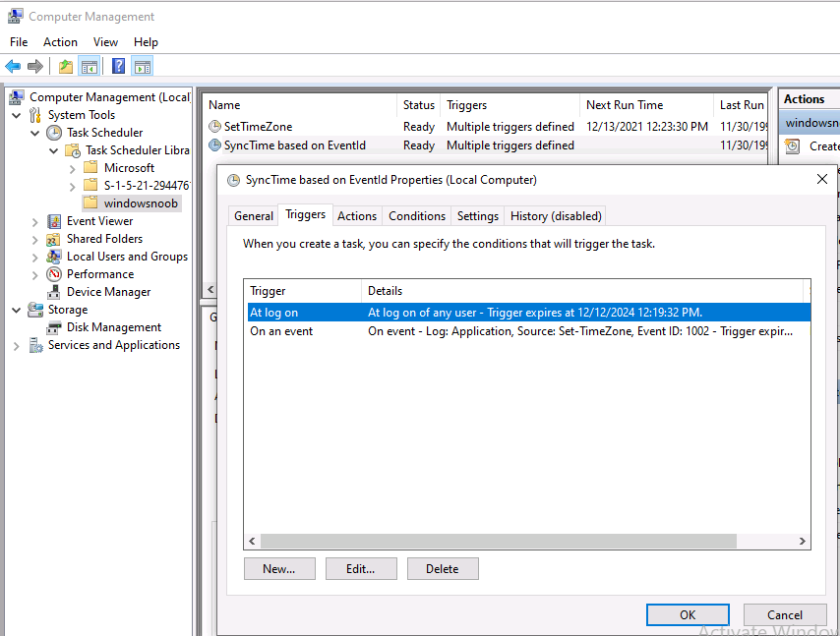
Task: Click the SyncTime based on EventId task icon
Action: [214, 145]
